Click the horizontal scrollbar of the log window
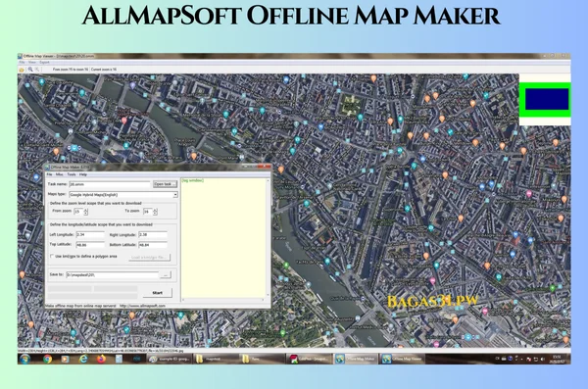 point(223,300)
